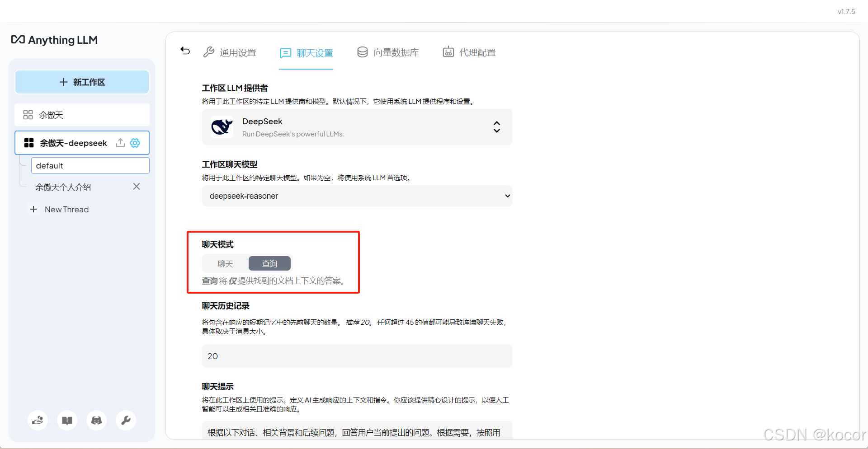Switch chat mode to 聊天
The image size is (868, 449).
click(x=225, y=263)
